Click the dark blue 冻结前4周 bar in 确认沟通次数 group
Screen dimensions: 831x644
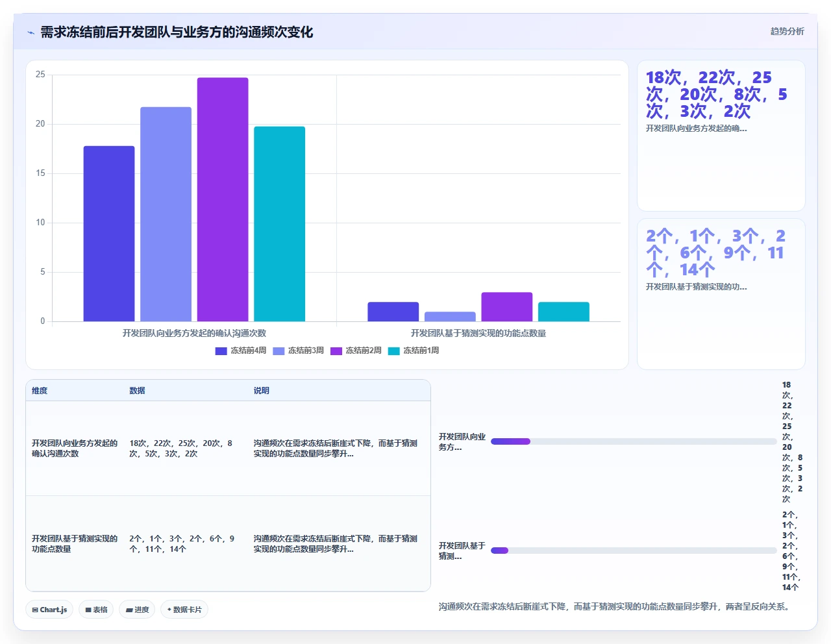109,234
